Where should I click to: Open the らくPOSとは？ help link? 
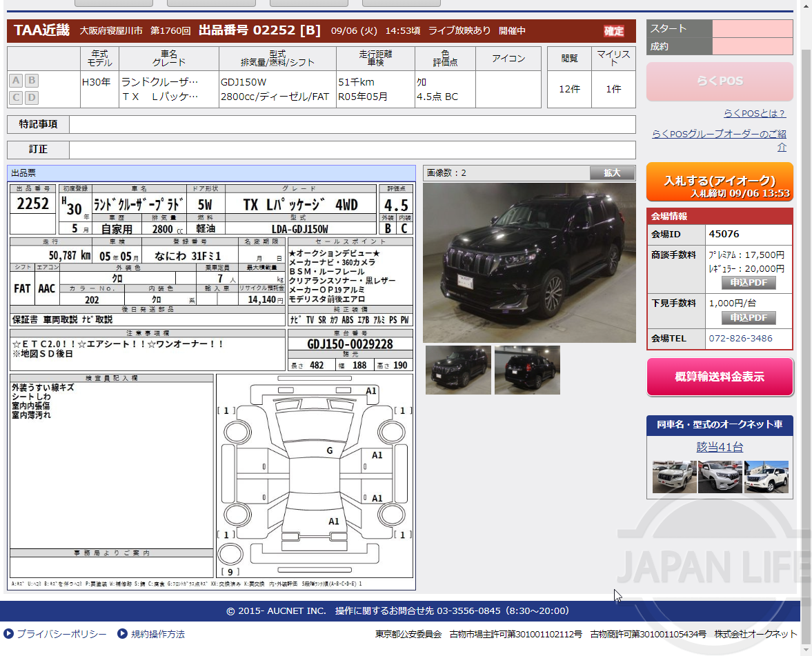755,112
